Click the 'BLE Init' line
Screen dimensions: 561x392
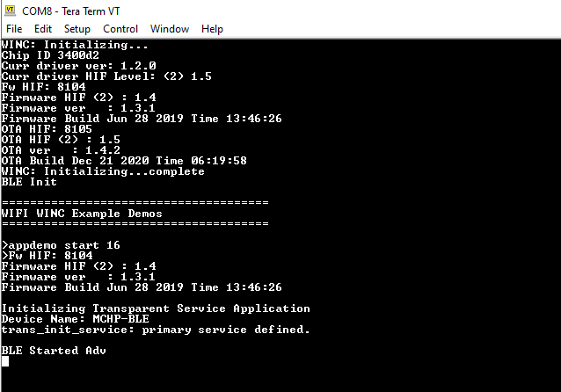point(29,182)
